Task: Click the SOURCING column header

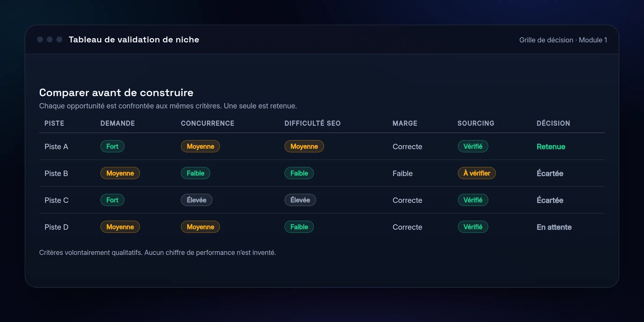Action: click(476, 123)
